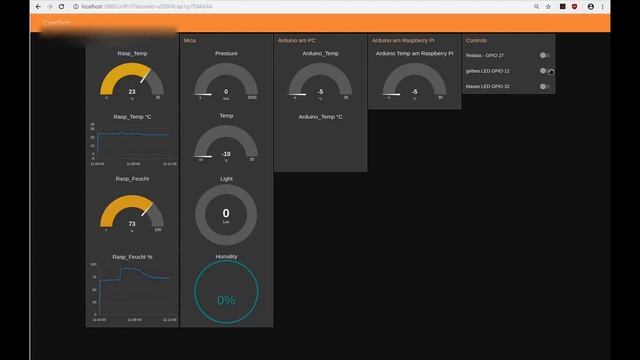Toggle the Relais GPIO 27 switch

tap(544, 55)
